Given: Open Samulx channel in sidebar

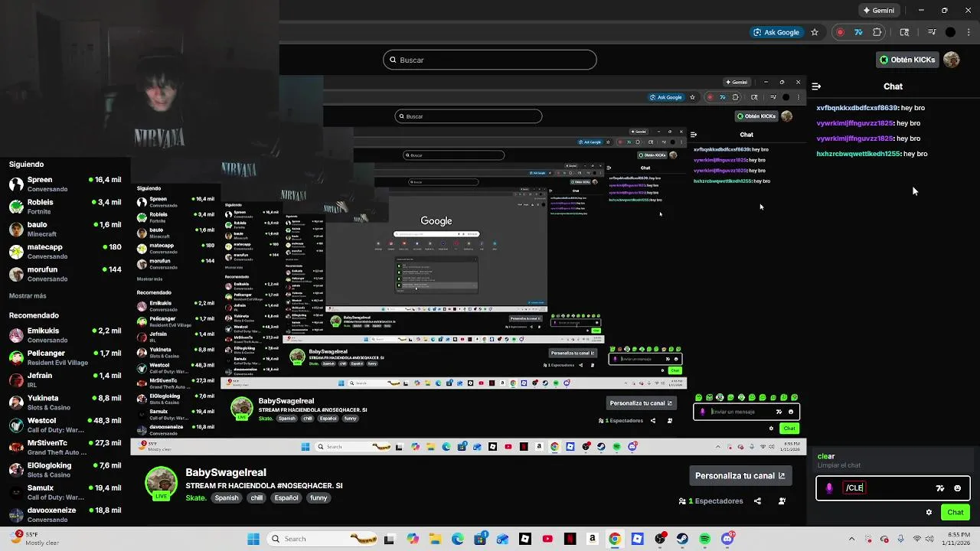Looking at the screenshot, I should (65, 492).
